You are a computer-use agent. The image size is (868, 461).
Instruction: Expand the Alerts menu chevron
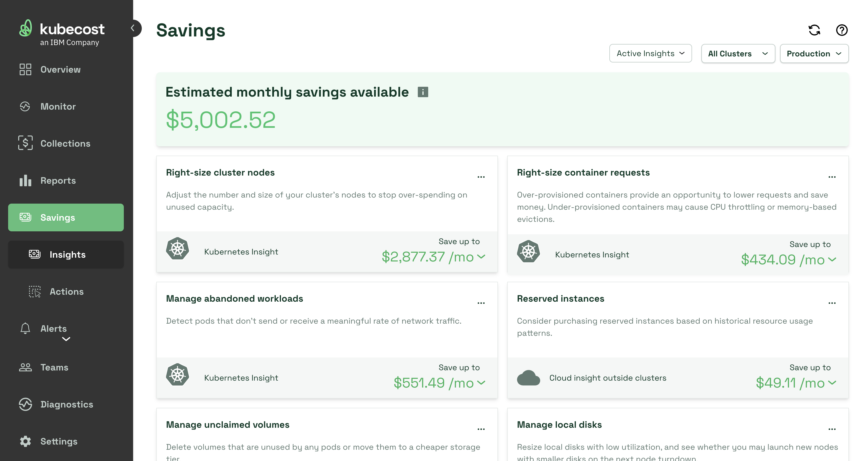(x=66, y=339)
